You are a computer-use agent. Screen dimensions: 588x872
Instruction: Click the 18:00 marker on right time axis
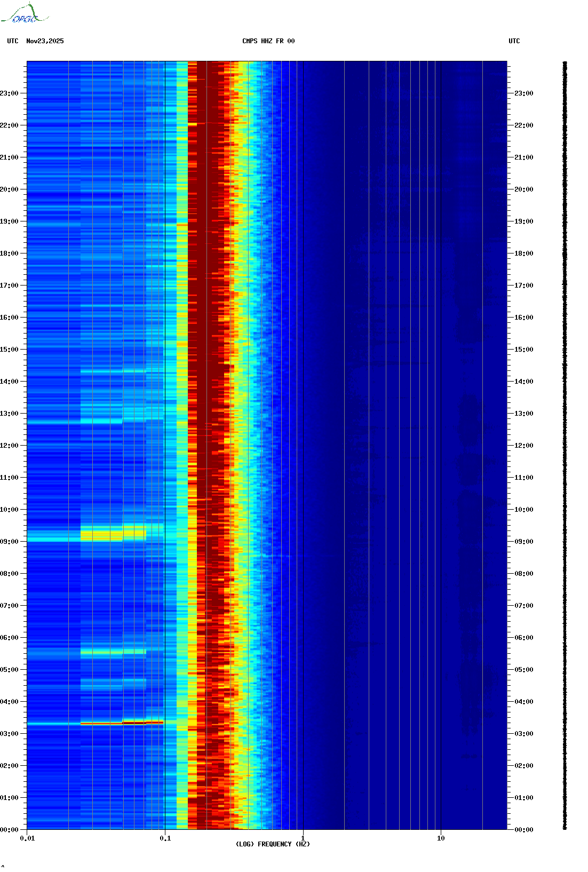pyautogui.click(x=523, y=253)
